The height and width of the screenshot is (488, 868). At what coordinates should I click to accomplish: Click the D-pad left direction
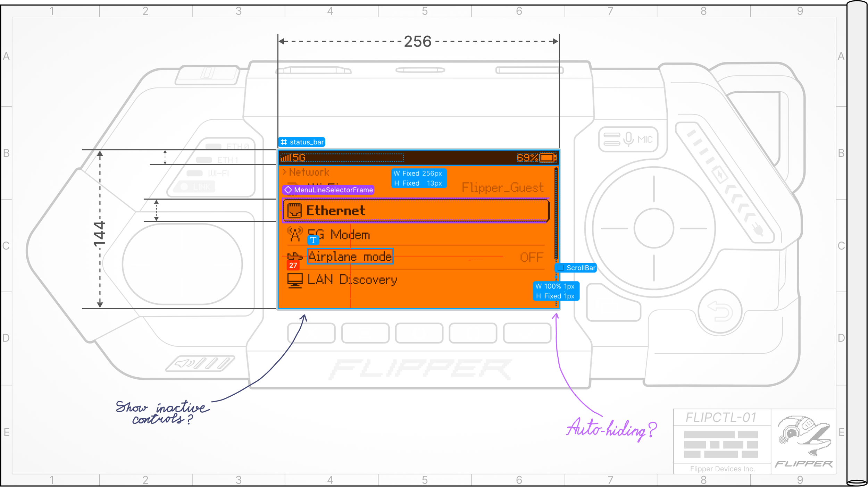[615, 229]
